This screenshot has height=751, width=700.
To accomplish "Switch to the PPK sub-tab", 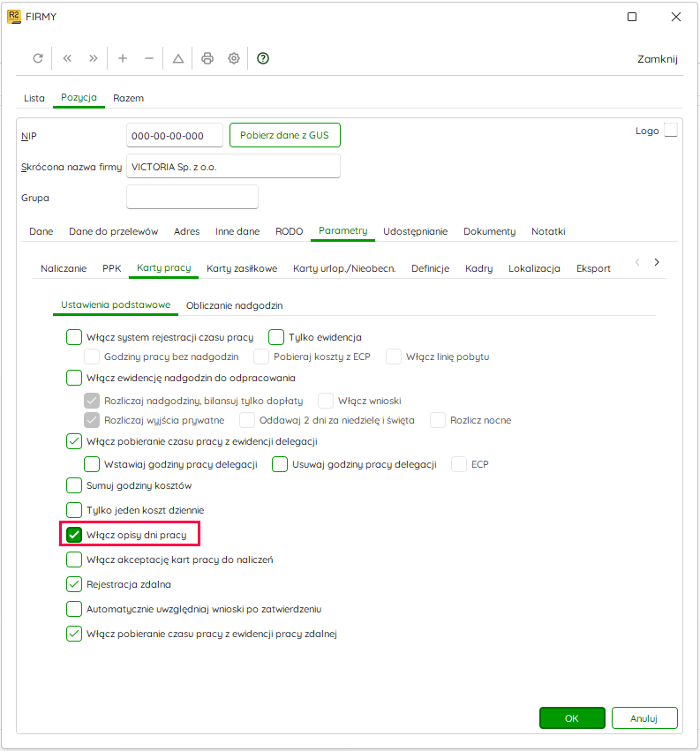I will [x=111, y=268].
